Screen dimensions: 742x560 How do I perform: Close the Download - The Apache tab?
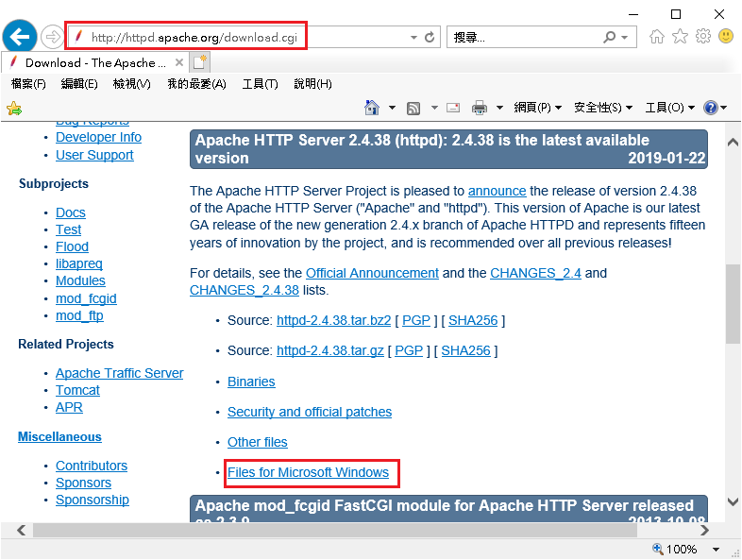coord(178,62)
